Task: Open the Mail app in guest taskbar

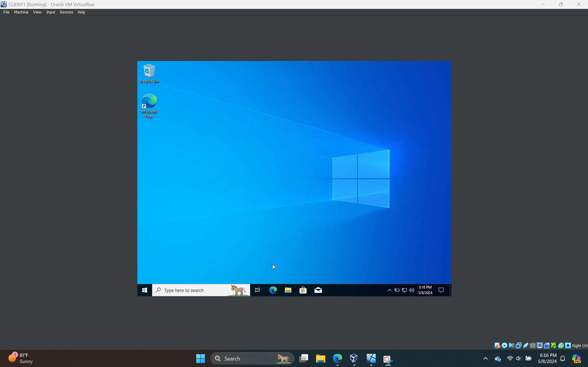Action: point(318,290)
